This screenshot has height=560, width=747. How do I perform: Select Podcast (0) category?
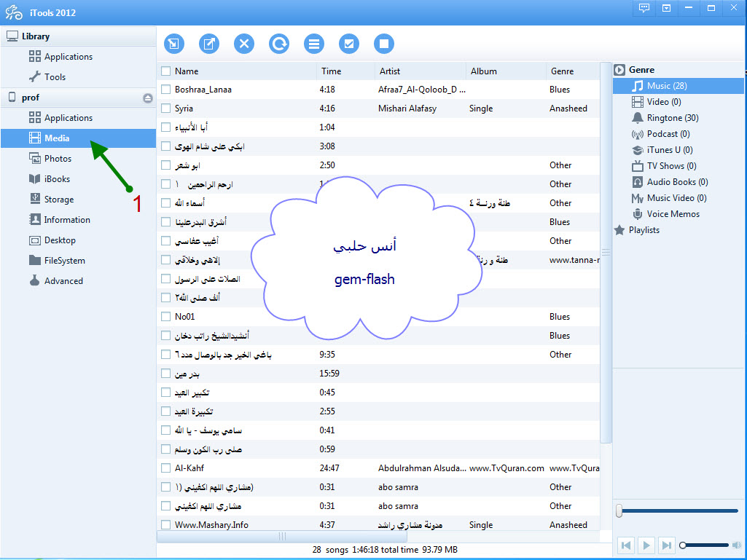661,134
